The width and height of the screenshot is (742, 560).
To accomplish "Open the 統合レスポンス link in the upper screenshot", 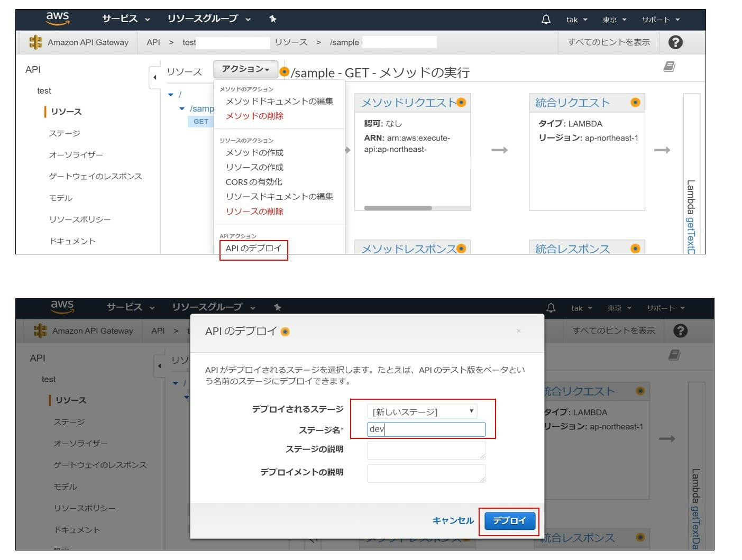I will [572, 249].
